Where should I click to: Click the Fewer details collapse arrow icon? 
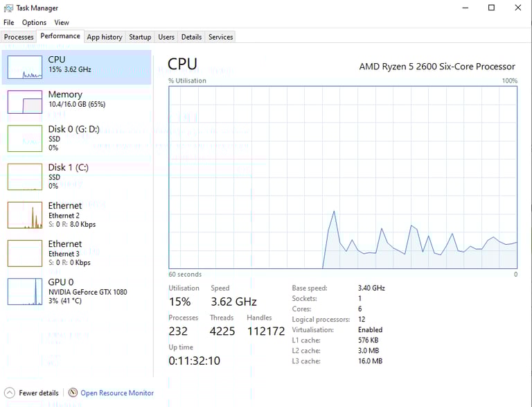(x=10, y=392)
